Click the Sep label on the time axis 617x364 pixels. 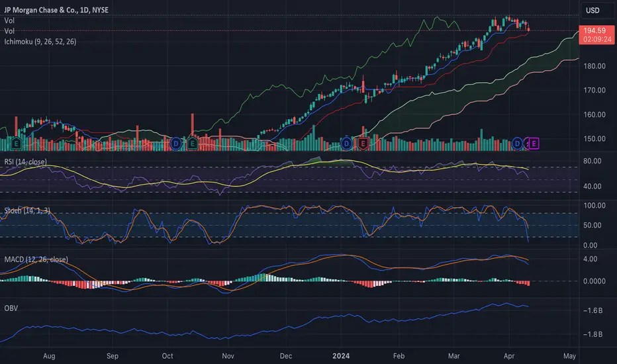click(112, 356)
